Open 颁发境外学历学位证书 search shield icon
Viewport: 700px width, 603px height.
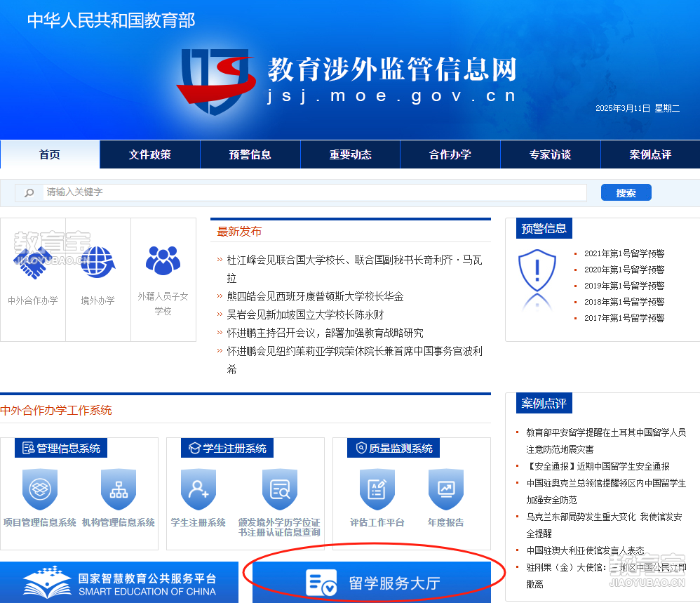[x=280, y=489]
